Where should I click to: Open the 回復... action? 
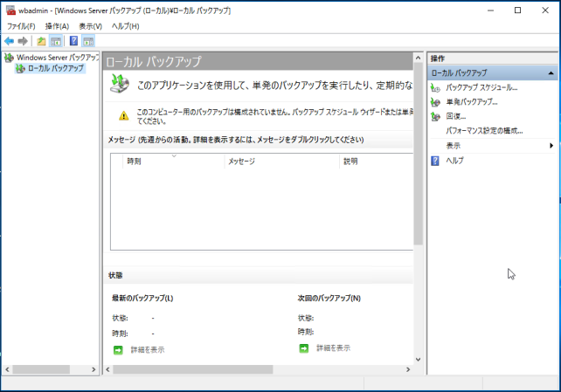pos(456,116)
